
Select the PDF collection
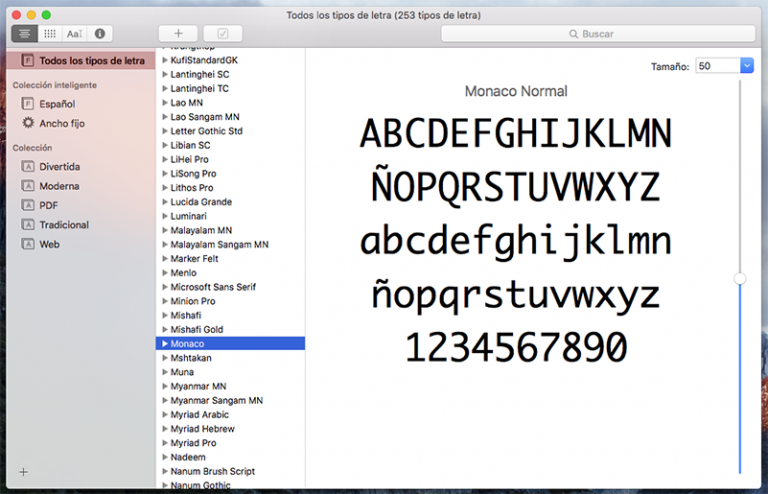click(x=48, y=205)
